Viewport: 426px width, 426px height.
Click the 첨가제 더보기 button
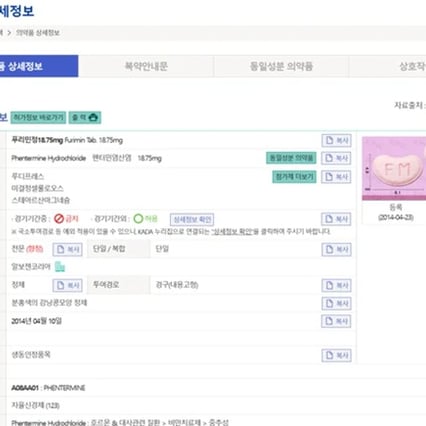click(x=294, y=177)
